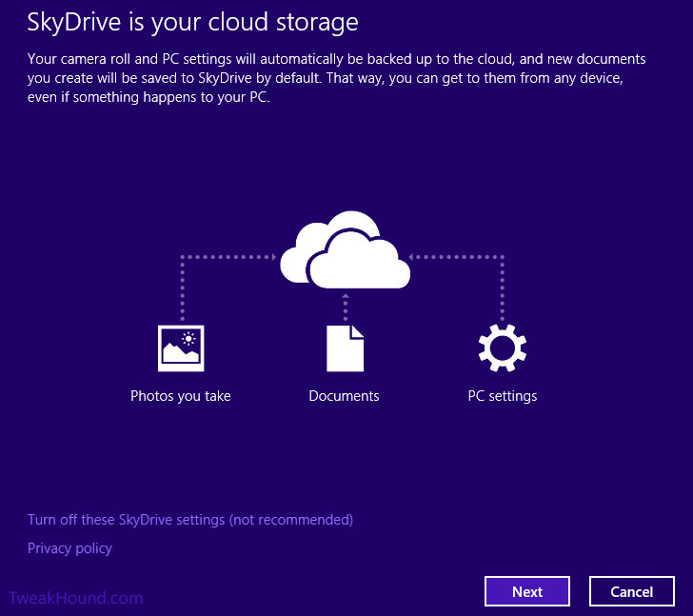Click the "Photos you take" label

click(x=181, y=396)
